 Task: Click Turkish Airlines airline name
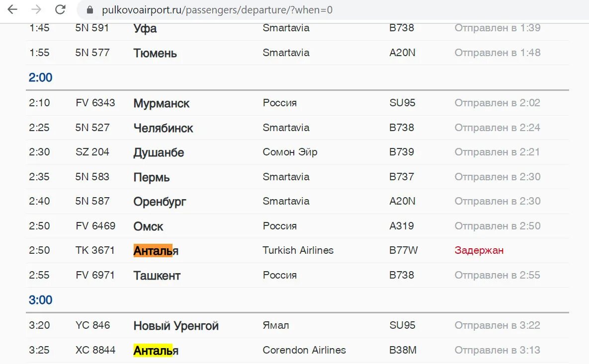click(x=298, y=250)
